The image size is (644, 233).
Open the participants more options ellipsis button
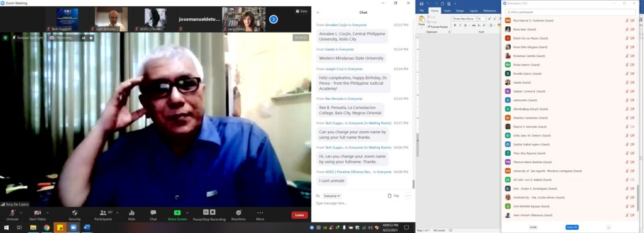pos(609,227)
